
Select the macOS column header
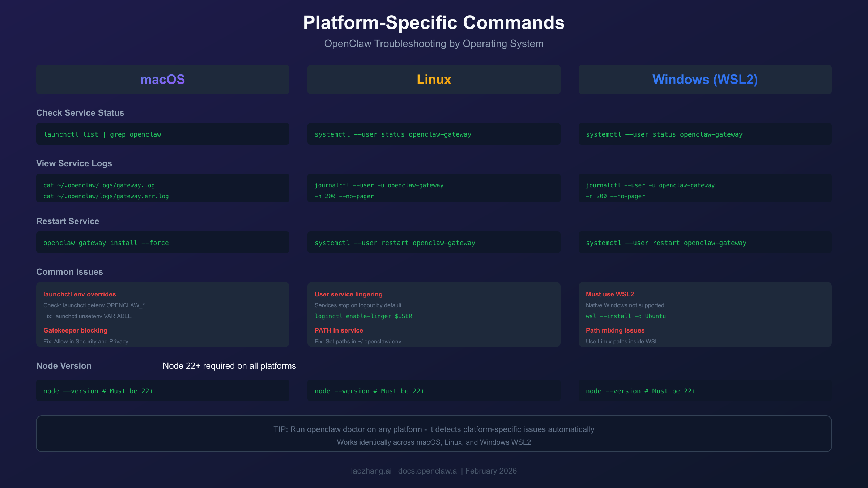point(162,79)
